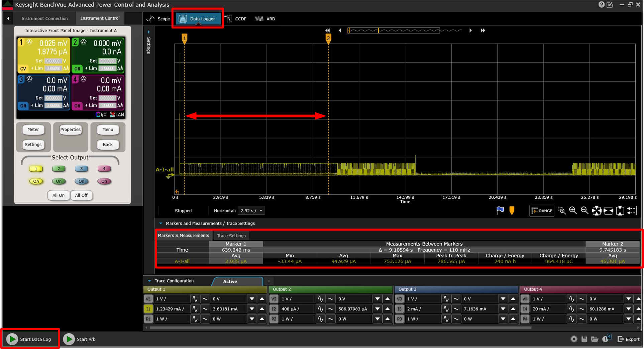Toggle the P1 power trace

pos(148,319)
